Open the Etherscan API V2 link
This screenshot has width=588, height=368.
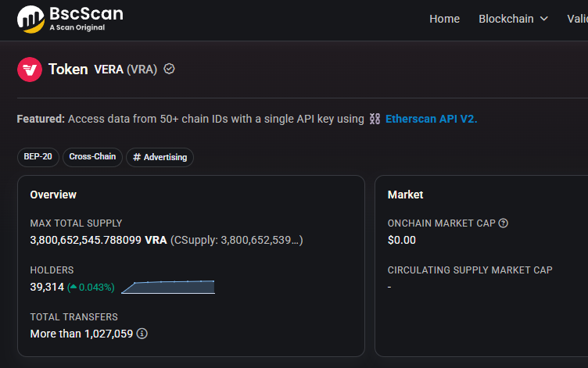tap(432, 119)
